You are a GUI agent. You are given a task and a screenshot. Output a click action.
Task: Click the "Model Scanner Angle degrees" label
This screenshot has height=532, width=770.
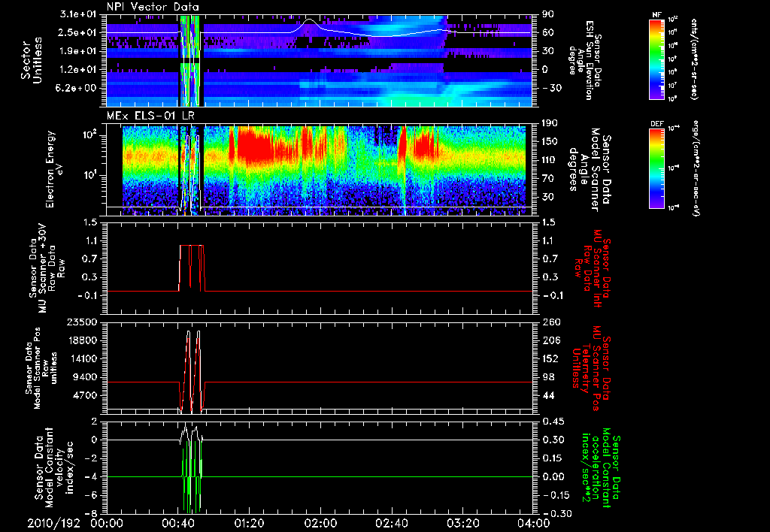pos(590,170)
